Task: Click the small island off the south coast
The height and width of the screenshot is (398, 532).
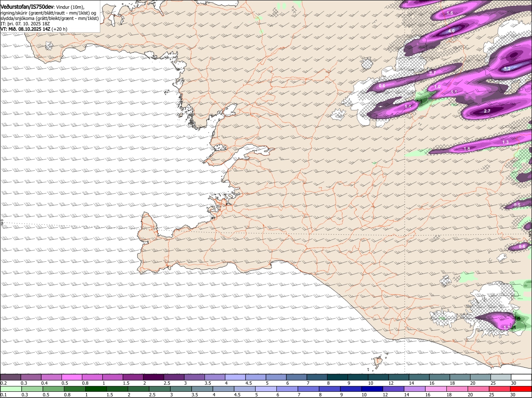Action: tap(378, 362)
